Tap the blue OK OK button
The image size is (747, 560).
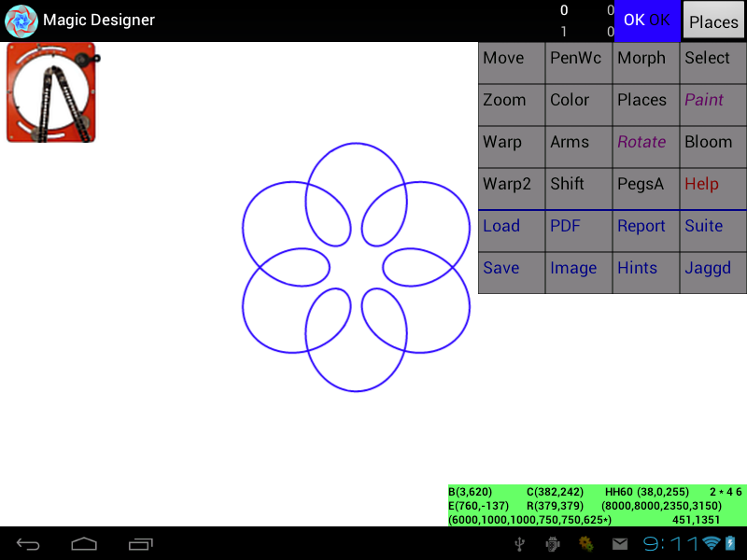647,21
